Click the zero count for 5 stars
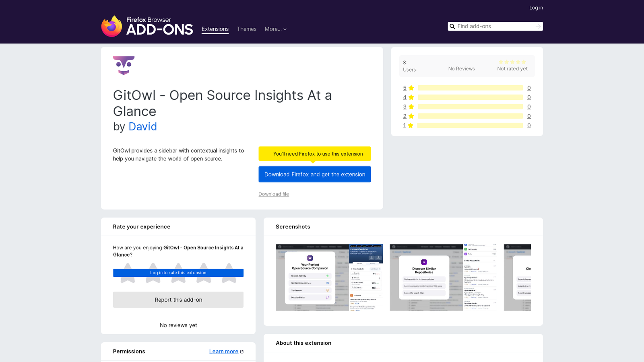Screen dimensions: 644x362 tap(529, 88)
